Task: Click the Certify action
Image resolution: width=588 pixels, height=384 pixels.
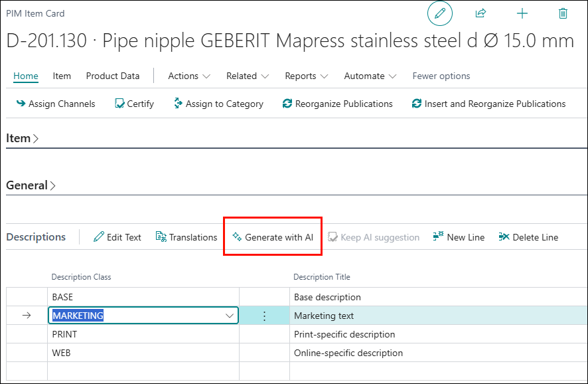Action: coord(134,104)
